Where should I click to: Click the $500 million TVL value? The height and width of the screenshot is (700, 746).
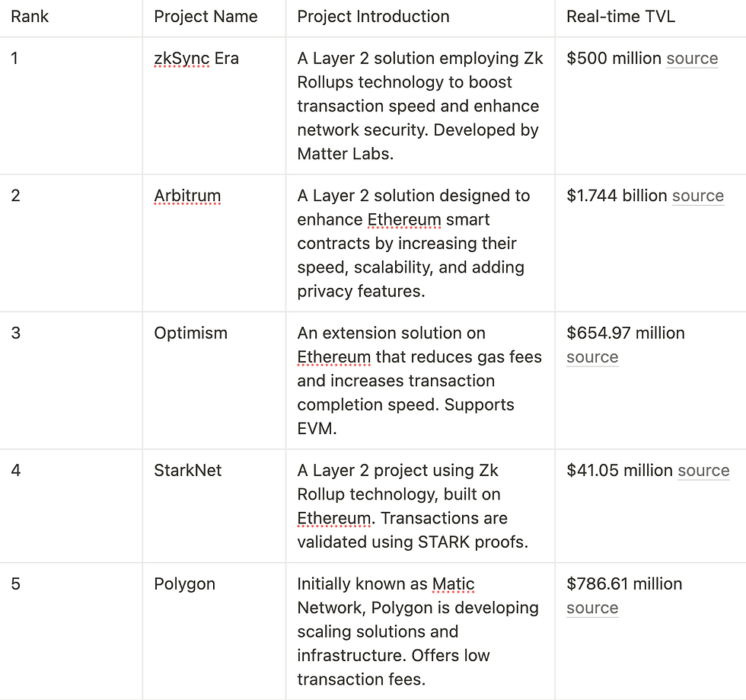point(614,59)
